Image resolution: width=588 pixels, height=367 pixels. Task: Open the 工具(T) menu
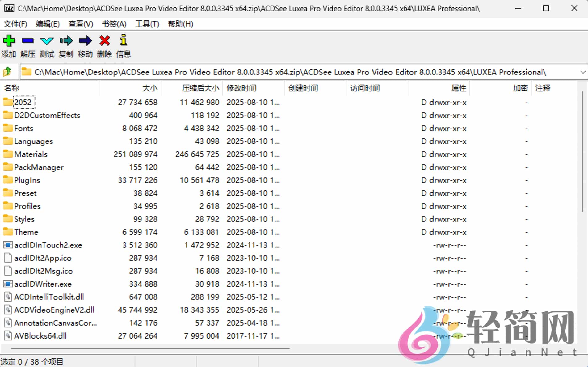coord(147,24)
